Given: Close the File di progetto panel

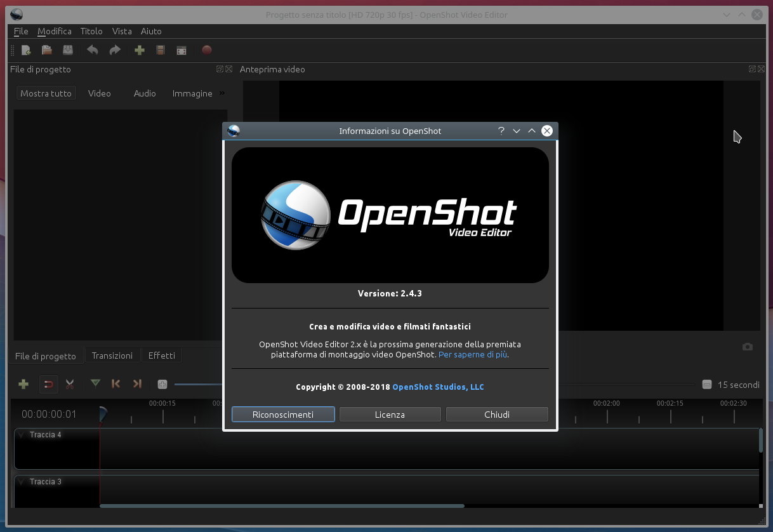Looking at the screenshot, I should click(228, 69).
